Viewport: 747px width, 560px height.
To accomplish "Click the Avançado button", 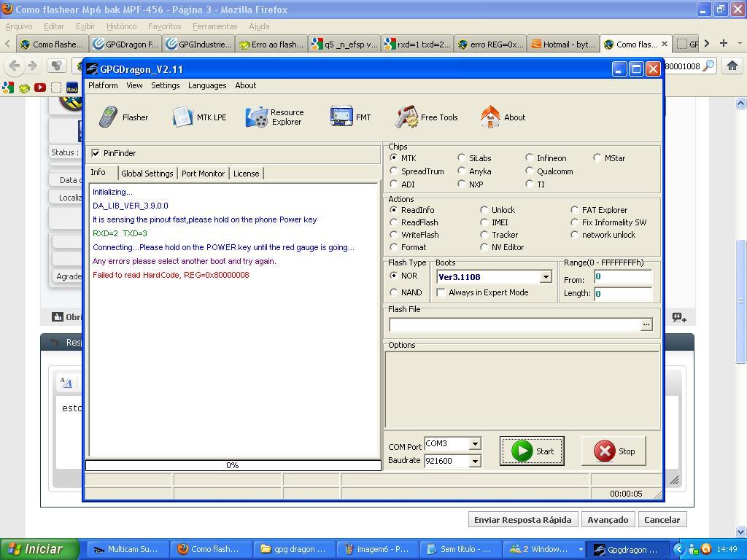I will click(608, 519).
